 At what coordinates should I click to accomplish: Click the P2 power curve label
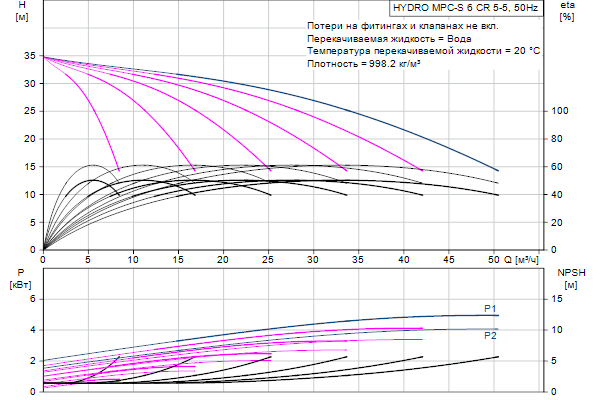point(490,335)
